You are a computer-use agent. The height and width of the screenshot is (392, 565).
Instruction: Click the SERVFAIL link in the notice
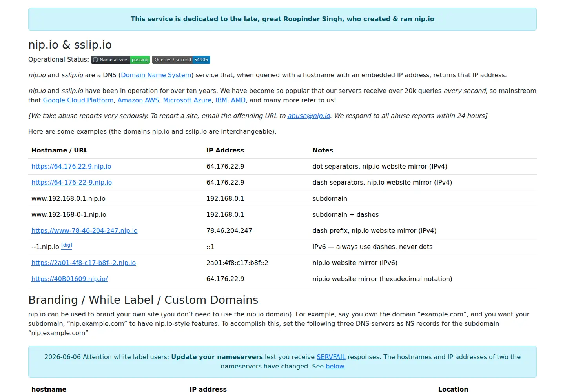(x=331, y=357)
